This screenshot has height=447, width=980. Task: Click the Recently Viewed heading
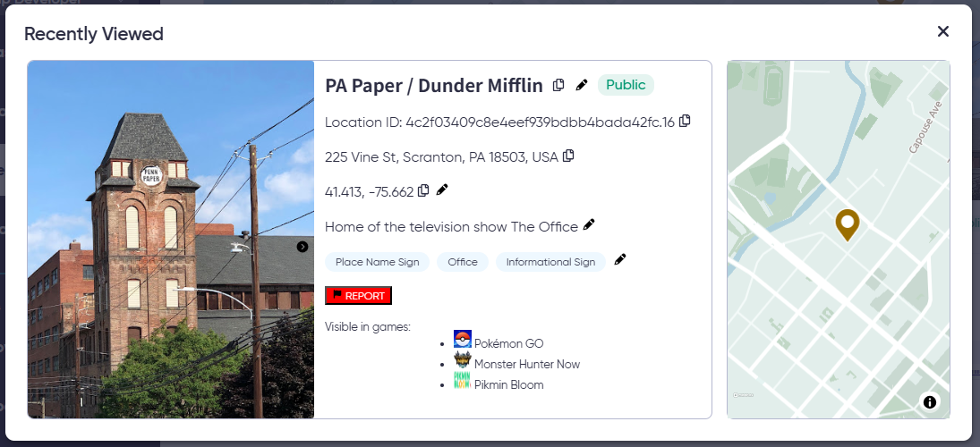[x=94, y=34]
